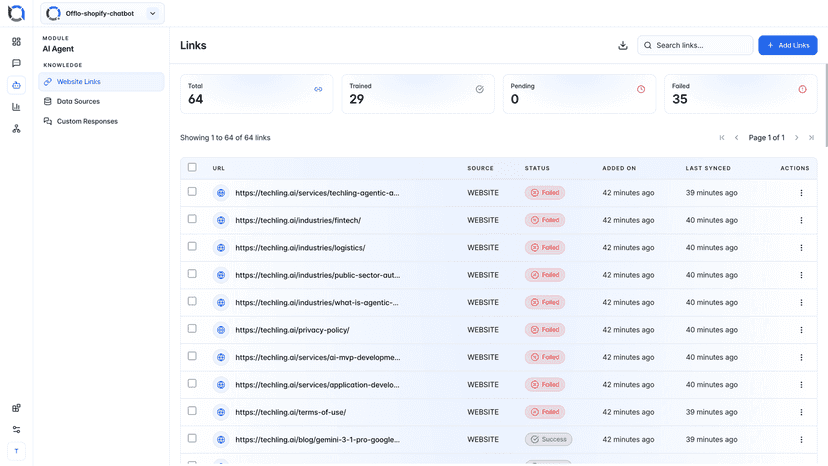Sort by the Last Synced column header
This screenshot has height=466, width=828.
pos(708,168)
